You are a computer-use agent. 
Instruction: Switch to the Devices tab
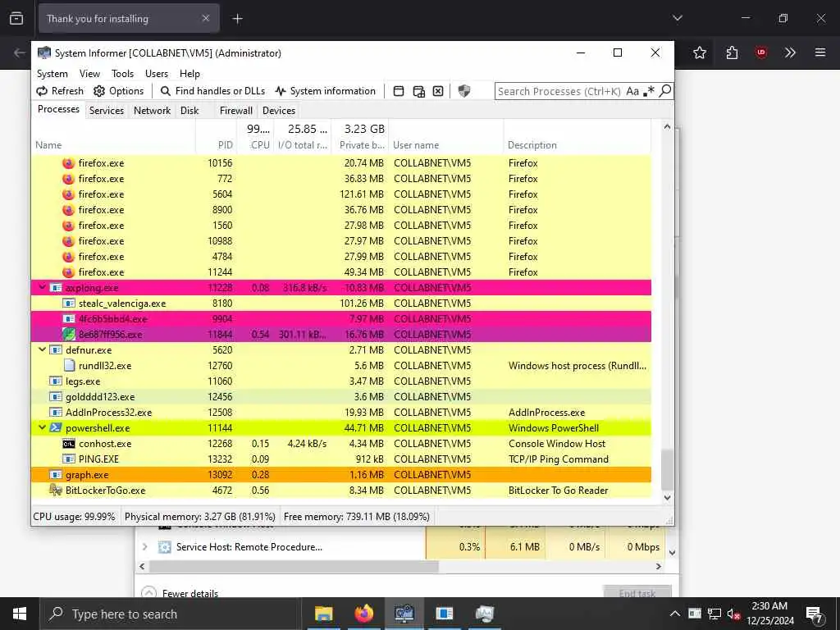(279, 111)
